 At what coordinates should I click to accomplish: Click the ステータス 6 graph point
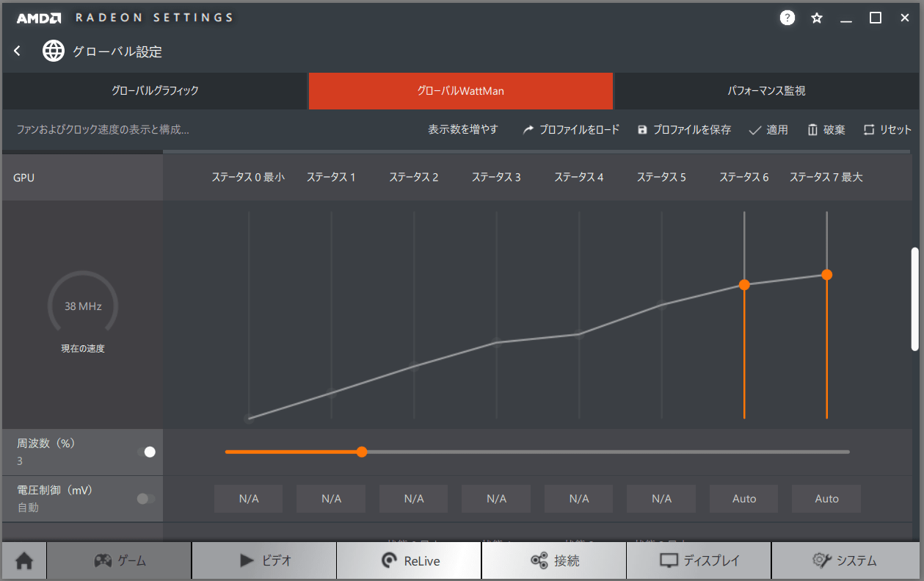(x=744, y=284)
